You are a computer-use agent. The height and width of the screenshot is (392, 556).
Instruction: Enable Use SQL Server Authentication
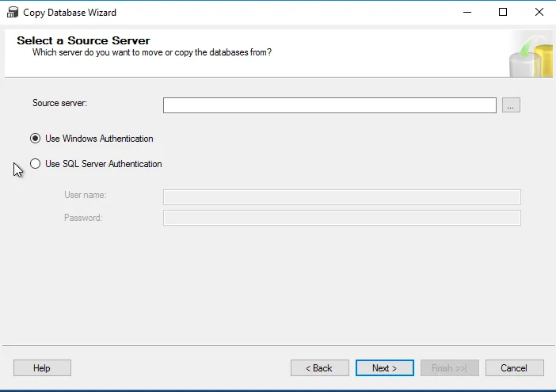click(x=35, y=164)
